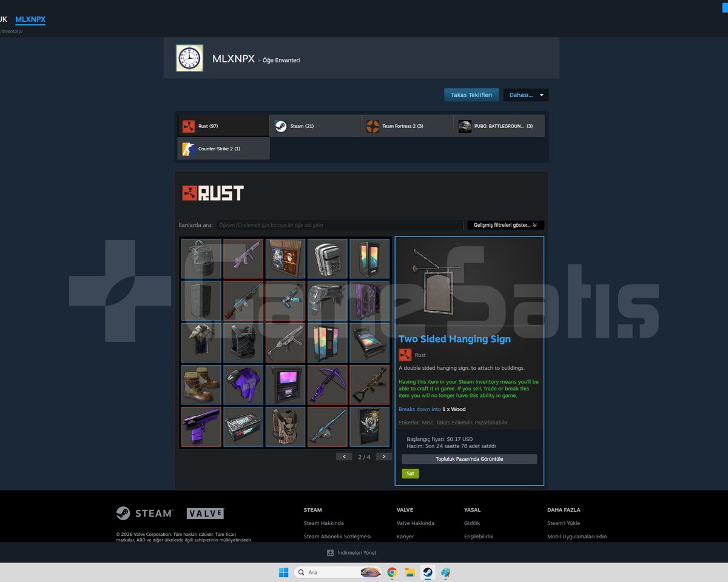Select the rainbow mattress bed item
728x582 pixels.
[369, 343]
